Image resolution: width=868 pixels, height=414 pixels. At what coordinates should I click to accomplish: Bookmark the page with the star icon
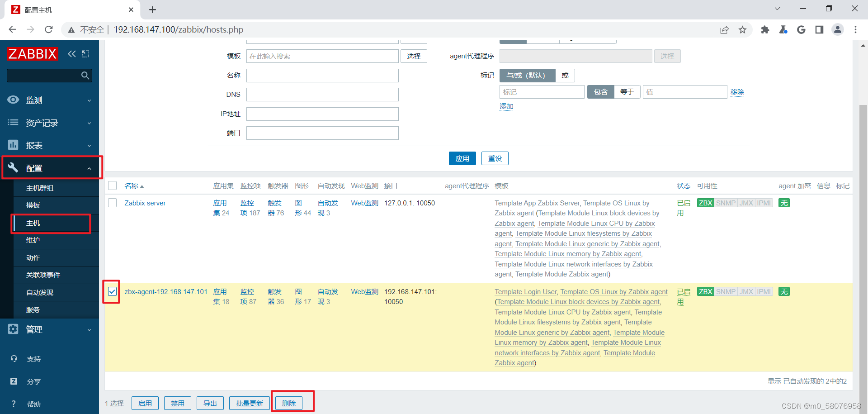[742, 29]
